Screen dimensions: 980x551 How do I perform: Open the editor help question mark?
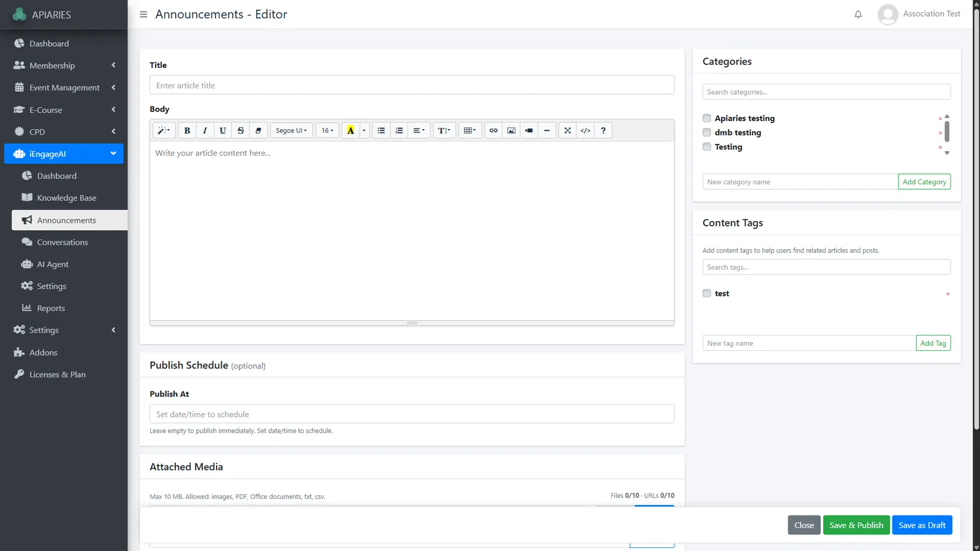pos(603,130)
